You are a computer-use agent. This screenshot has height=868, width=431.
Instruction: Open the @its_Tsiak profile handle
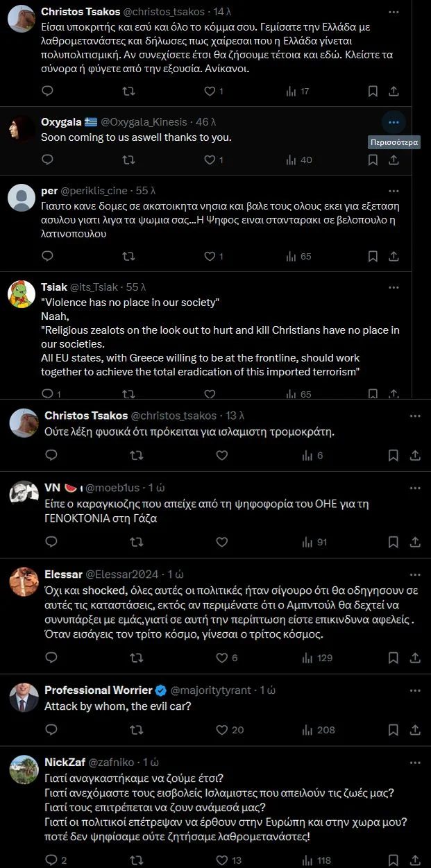[x=94, y=287]
